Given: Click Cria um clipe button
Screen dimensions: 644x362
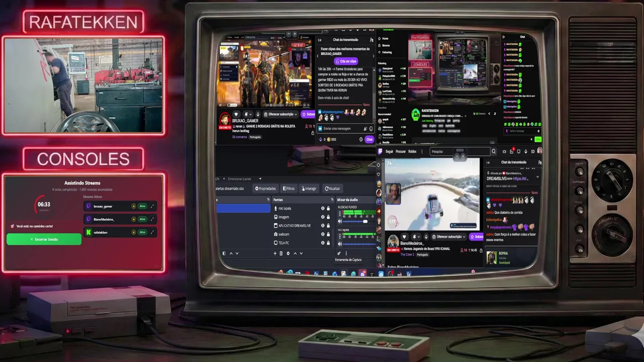Looking at the screenshot, I should pos(346,61).
